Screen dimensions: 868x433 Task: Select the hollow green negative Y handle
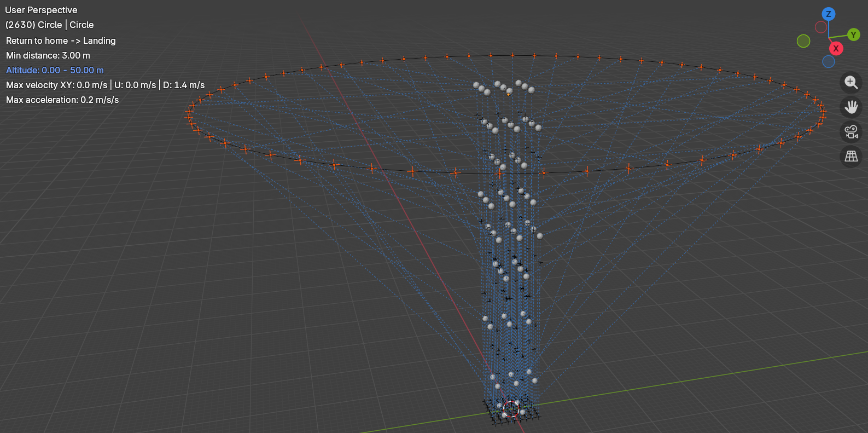tap(803, 41)
